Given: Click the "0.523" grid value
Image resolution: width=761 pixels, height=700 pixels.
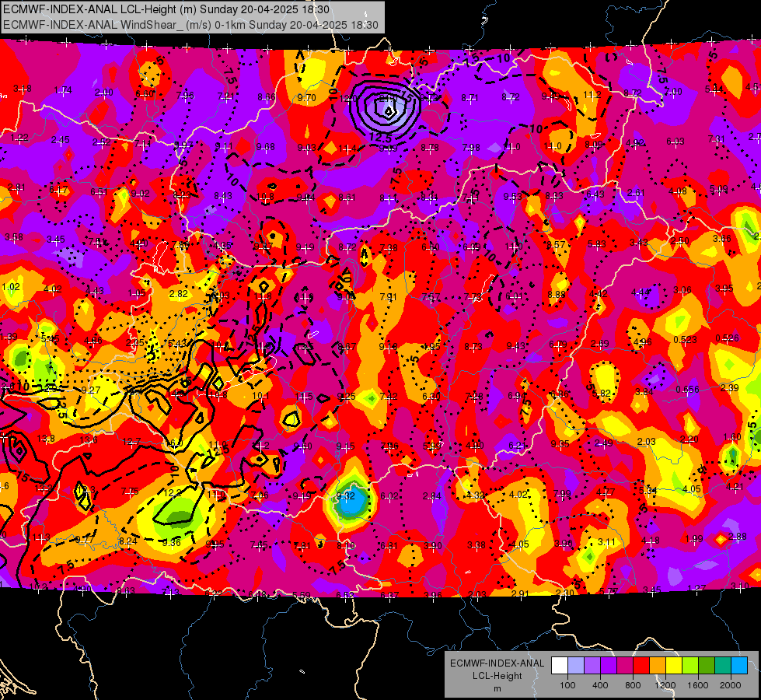Looking at the screenshot, I should click(x=686, y=339).
